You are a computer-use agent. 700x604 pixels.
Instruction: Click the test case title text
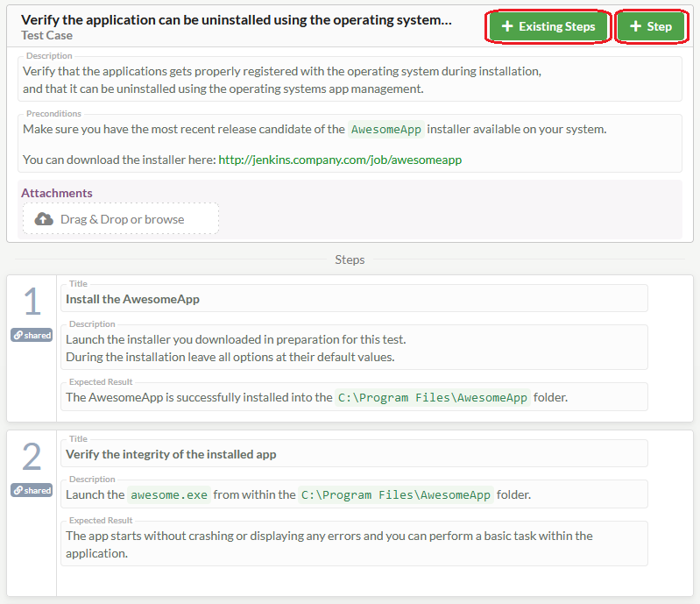coord(237,19)
